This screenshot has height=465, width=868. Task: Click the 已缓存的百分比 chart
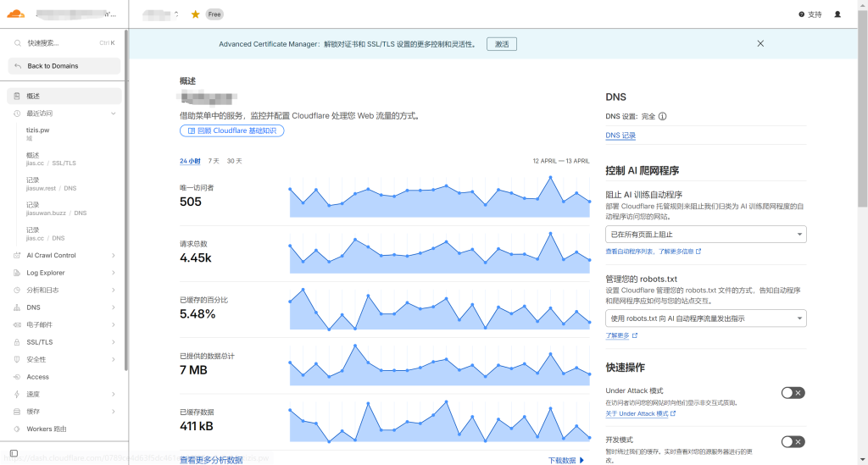pyautogui.click(x=440, y=309)
